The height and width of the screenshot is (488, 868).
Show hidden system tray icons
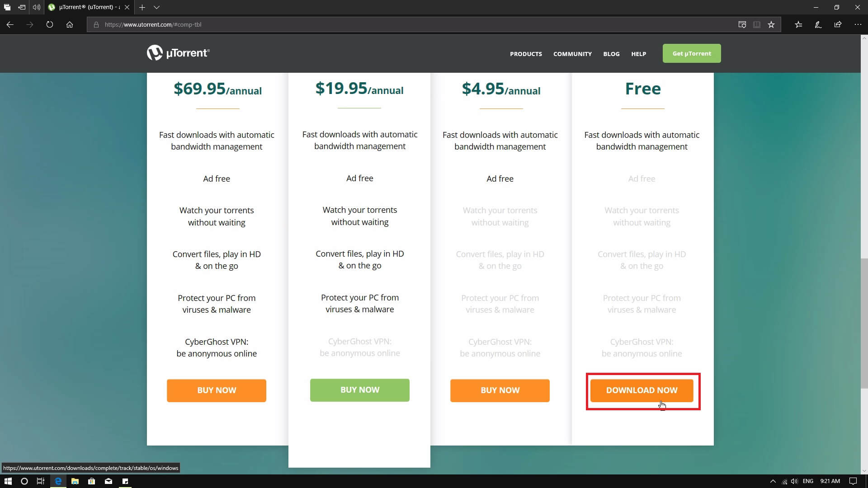point(773,481)
